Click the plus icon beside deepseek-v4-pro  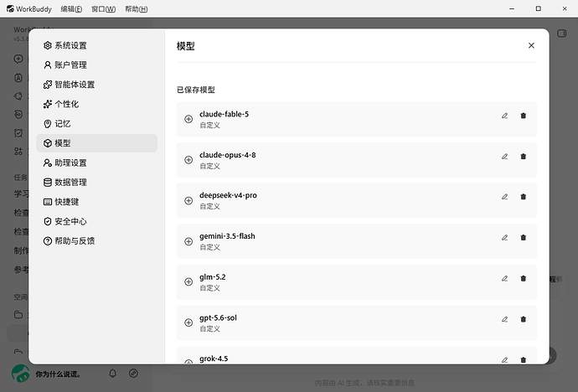pos(188,200)
